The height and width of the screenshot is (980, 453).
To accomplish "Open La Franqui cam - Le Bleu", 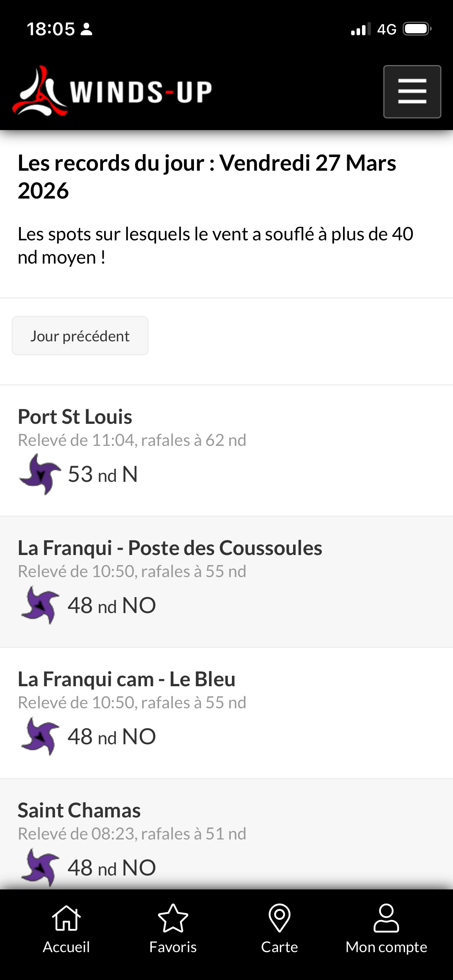I will coord(127,679).
